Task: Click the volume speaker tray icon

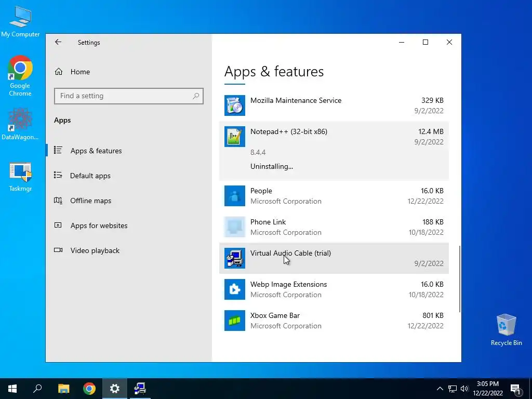Action: 464,389
